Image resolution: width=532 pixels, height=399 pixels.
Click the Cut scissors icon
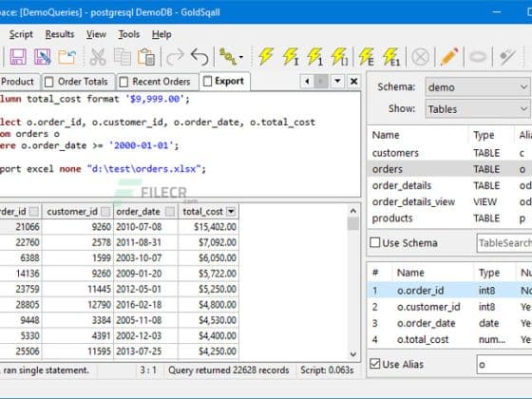click(98, 57)
